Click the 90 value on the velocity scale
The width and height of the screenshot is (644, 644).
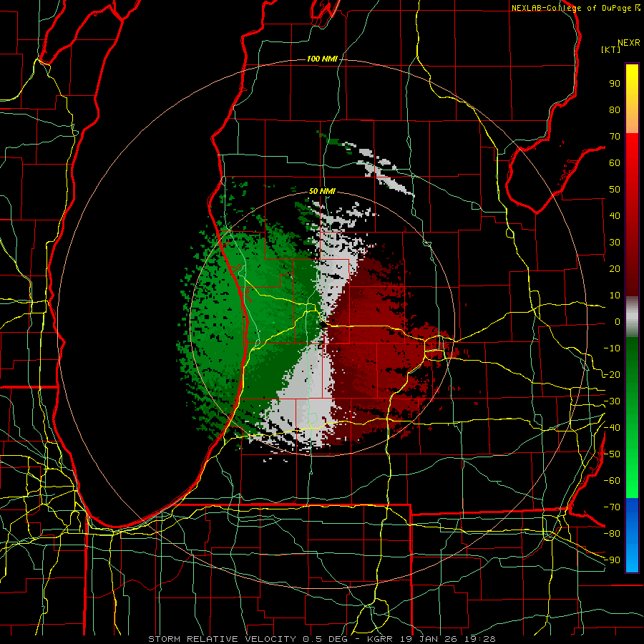(615, 84)
